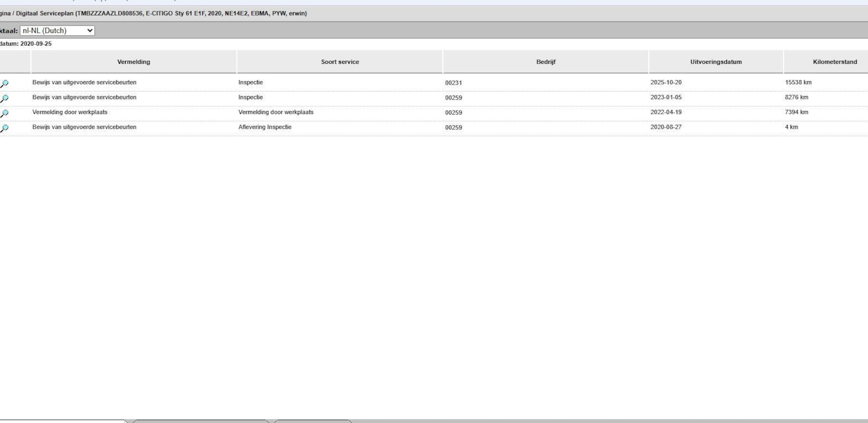This screenshot has height=423, width=868.
Task: Click the Uitvoeringsdatum column header
Action: click(x=716, y=62)
